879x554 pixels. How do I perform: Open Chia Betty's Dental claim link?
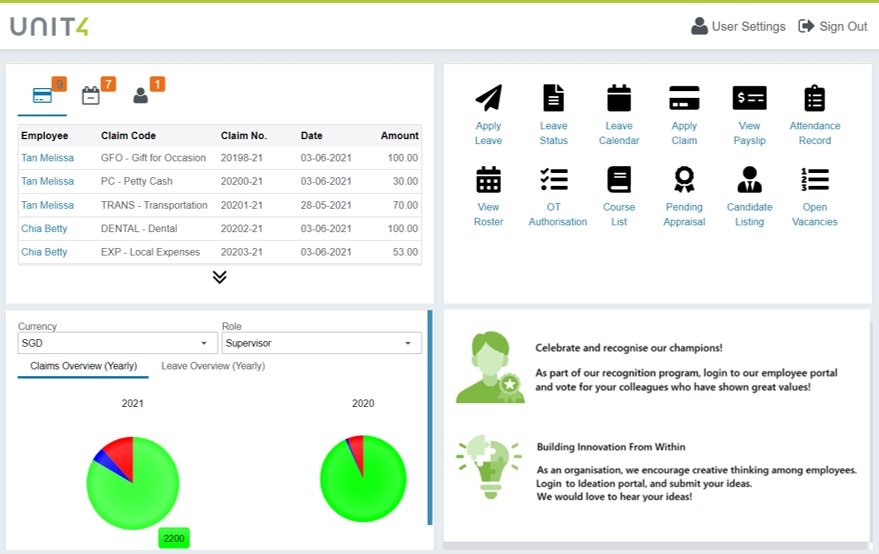44,229
